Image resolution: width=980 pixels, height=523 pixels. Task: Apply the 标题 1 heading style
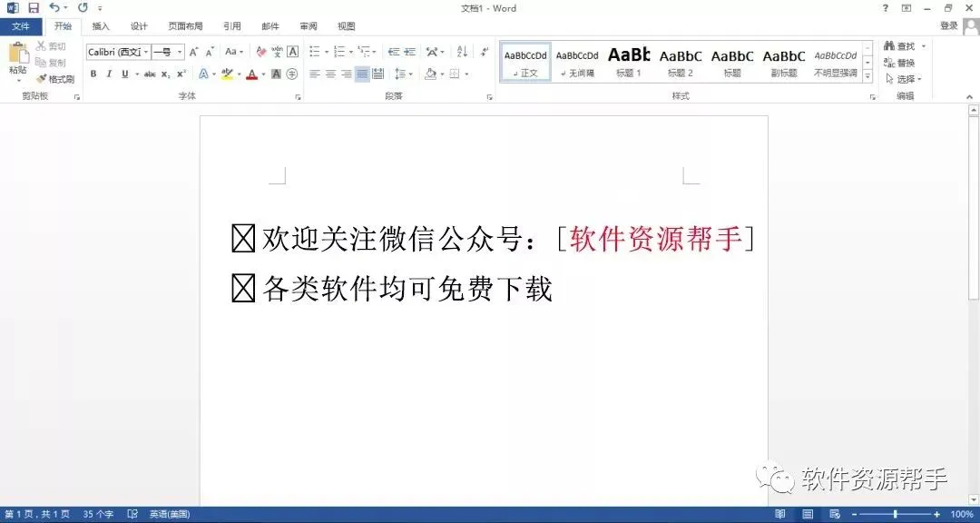[x=629, y=62]
